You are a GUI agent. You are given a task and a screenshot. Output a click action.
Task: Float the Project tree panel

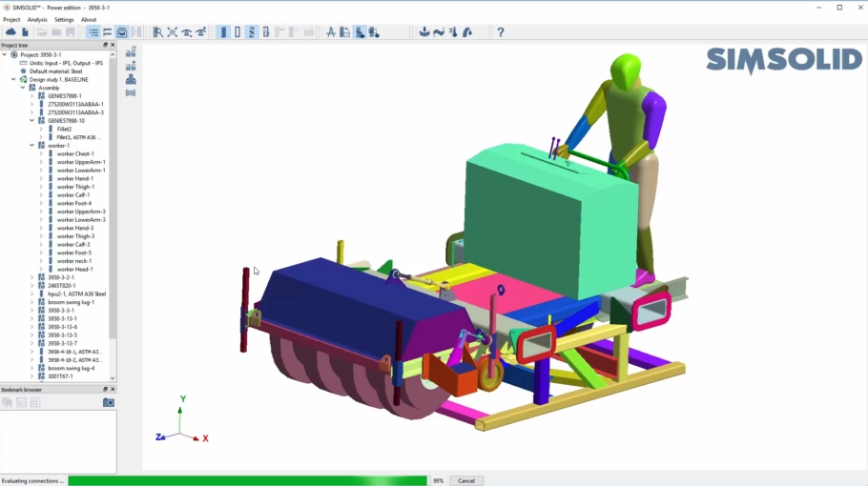(x=105, y=45)
